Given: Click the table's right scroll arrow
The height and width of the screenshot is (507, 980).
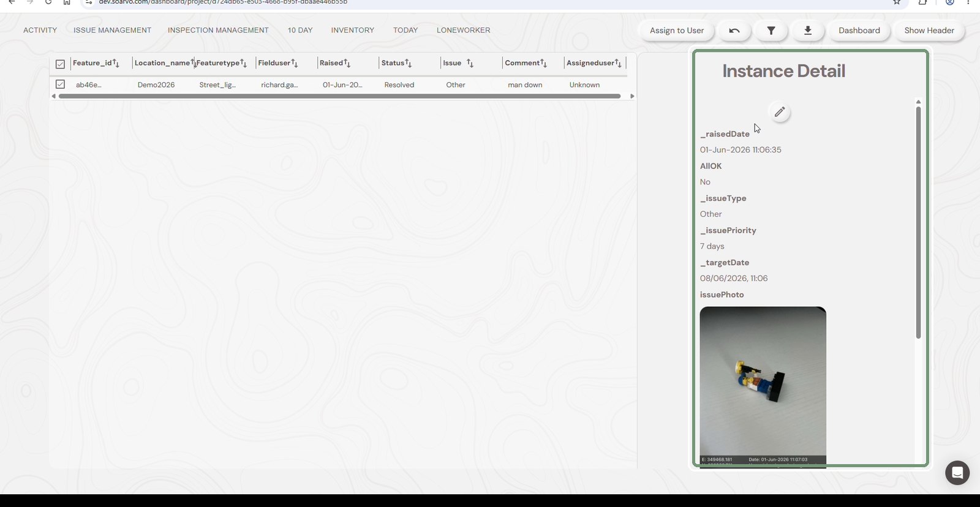Looking at the screenshot, I should click(632, 96).
